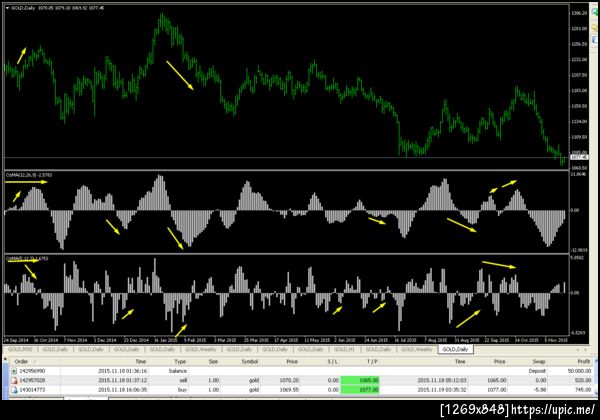The height and width of the screenshot is (420, 600).
Task: Click the 16 Jul 2015 date on time axis
Action: pos(405,340)
